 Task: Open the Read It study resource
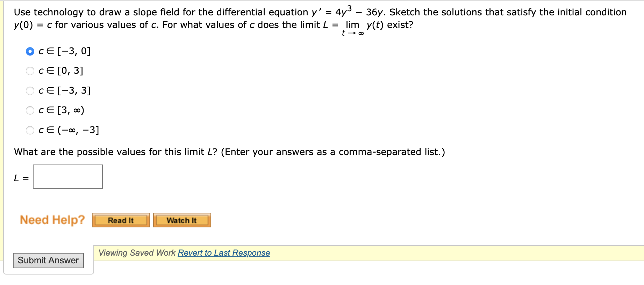121,220
